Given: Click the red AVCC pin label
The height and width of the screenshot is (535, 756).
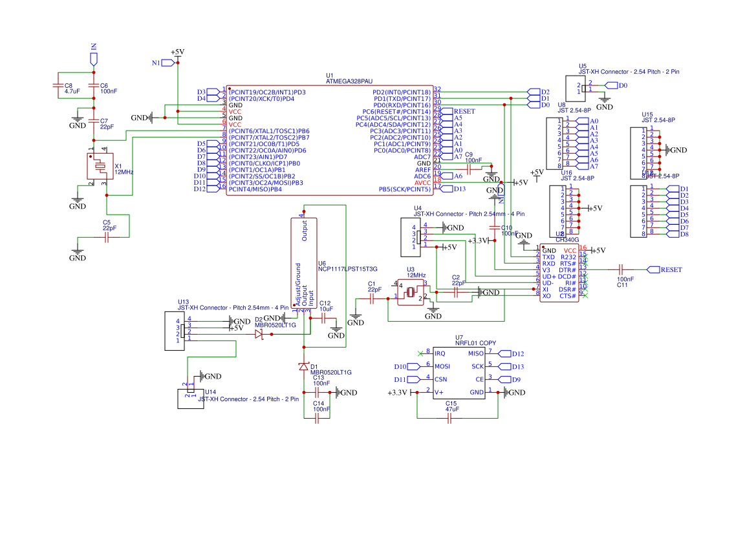Looking at the screenshot, I should click(422, 182).
